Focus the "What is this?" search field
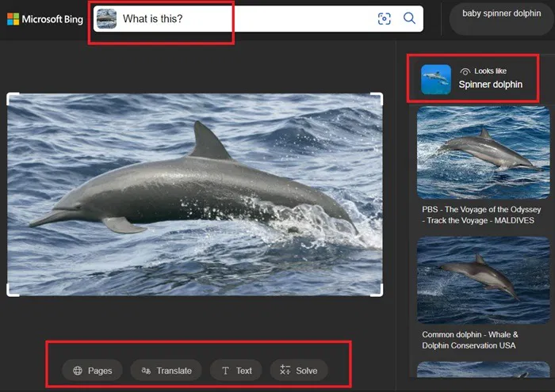Image resolution: width=555 pixels, height=392 pixels. [x=238, y=19]
